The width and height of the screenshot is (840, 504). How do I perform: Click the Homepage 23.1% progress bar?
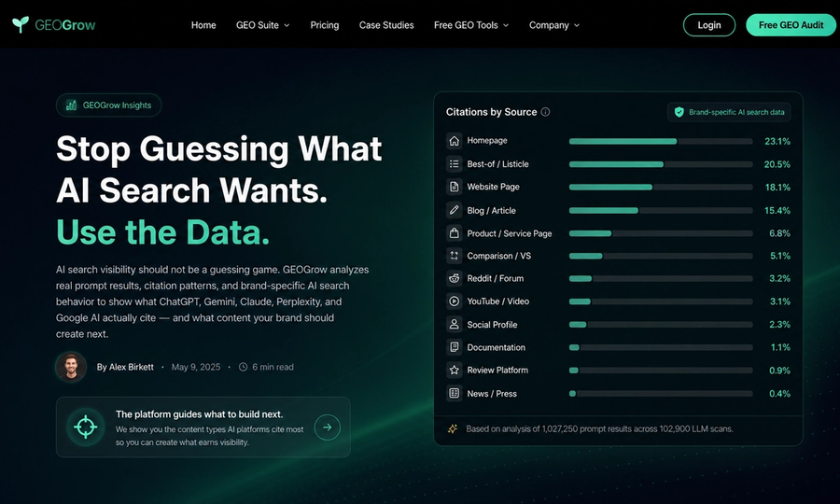(x=661, y=141)
